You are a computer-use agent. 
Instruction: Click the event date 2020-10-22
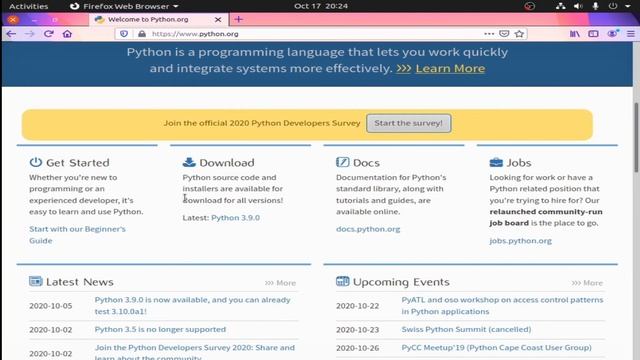[x=358, y=306]
